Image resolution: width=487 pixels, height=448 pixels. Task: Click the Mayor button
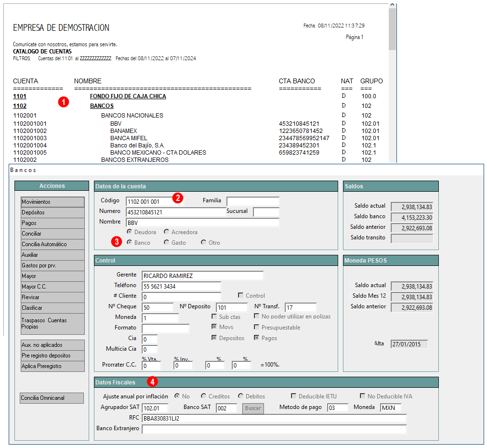coord(53,276)
